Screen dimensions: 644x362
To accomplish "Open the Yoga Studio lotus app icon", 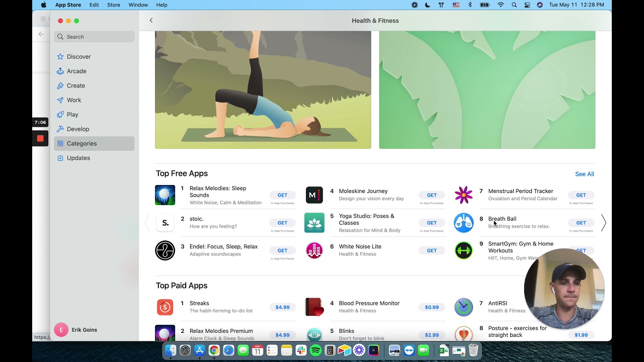I will tap(314, 223).
